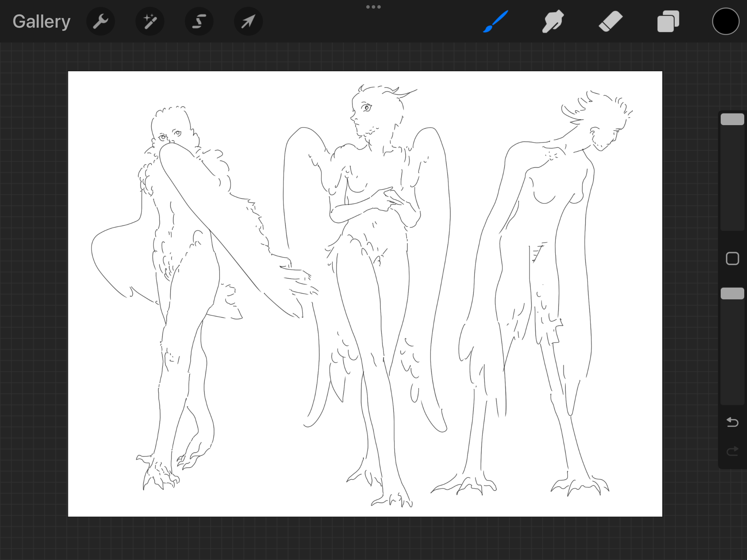
Task: Tap the brush size slider handle
Action: point(732,119)
